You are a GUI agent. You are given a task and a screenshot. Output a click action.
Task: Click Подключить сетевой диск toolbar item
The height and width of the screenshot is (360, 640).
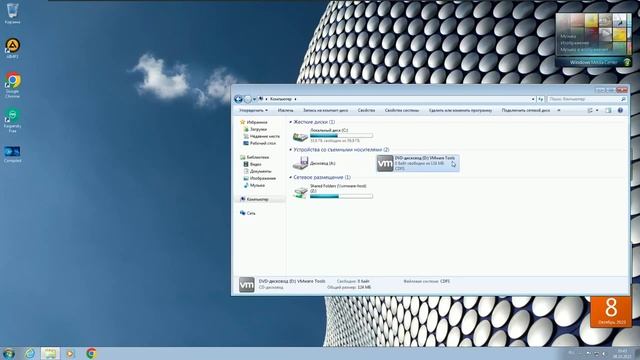click(x=526, y=110)
